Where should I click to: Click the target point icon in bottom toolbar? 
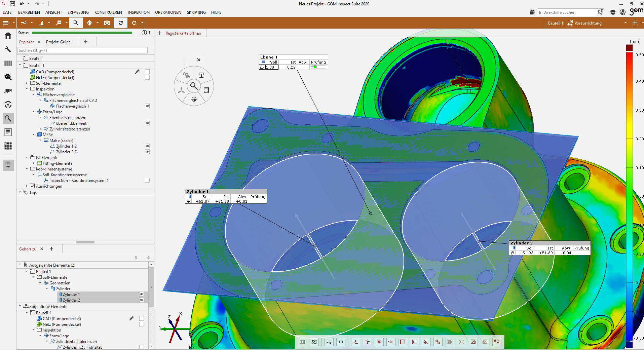click(x=379, y=342)
